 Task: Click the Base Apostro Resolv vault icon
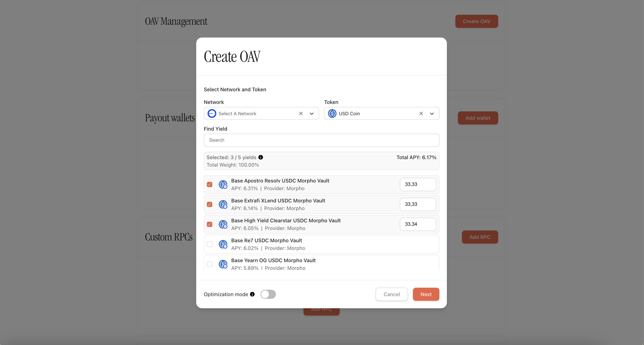223,184
